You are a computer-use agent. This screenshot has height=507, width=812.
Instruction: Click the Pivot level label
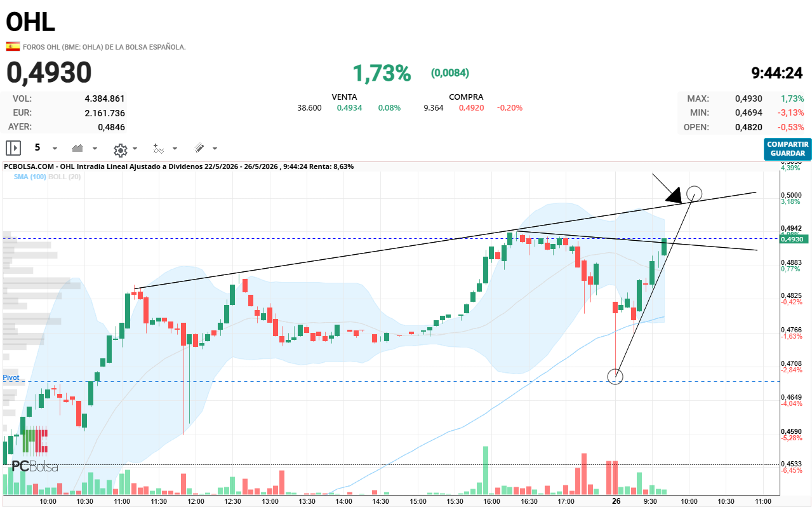(x=11, y=377)
